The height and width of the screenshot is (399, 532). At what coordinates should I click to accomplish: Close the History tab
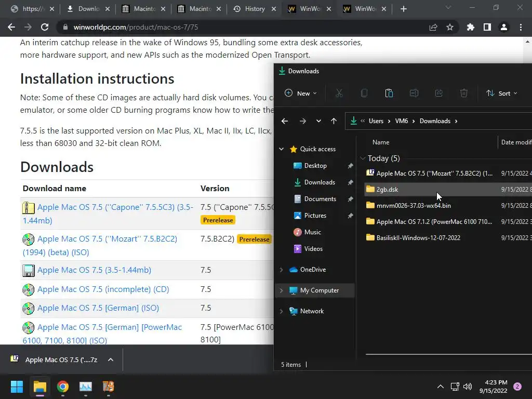pyautogui.click(x=273, y=9)
